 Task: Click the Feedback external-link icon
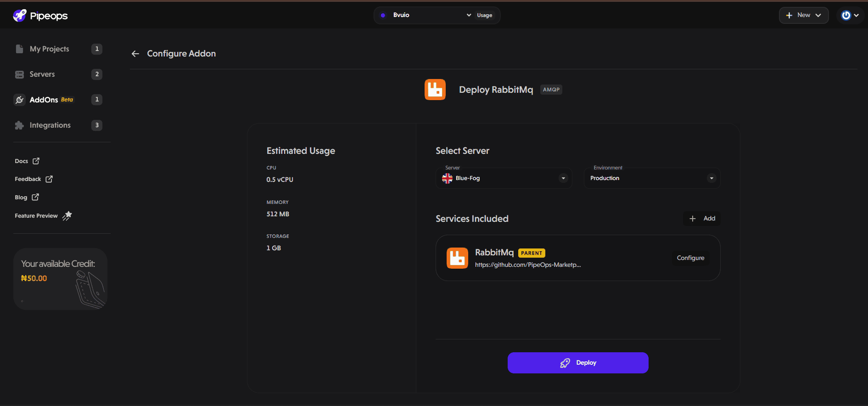click(49, 179)
